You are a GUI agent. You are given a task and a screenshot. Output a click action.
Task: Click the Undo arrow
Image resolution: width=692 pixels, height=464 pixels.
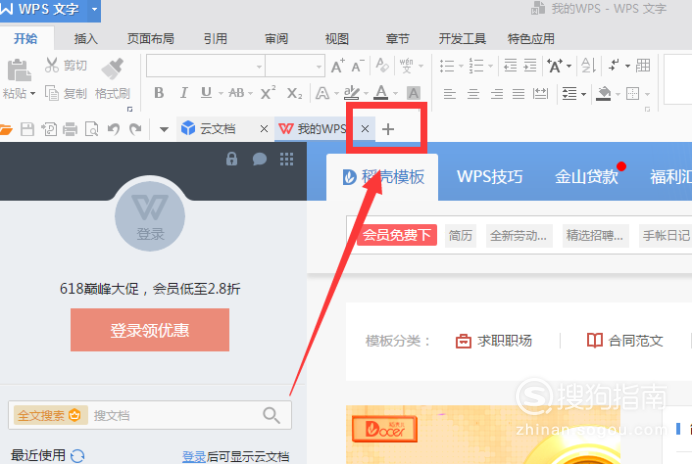pos(114,129)
